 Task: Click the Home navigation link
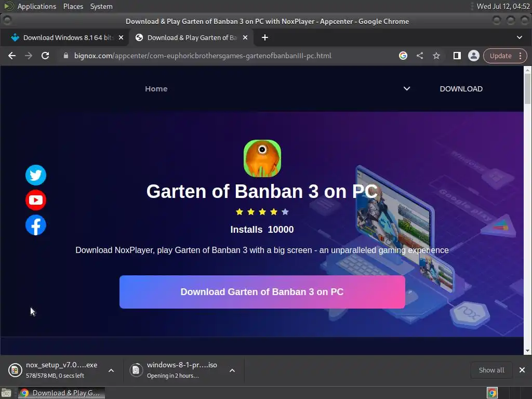click(x=156, y=89)
